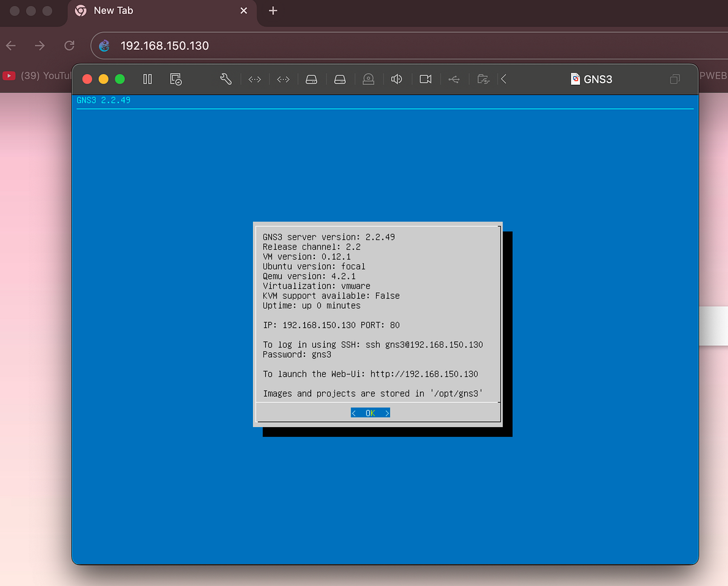Image resolution: width=728 pixels, height=586 pixels.
Task: Reload the page with the refresh arrow
Action: tap(69, 45)
